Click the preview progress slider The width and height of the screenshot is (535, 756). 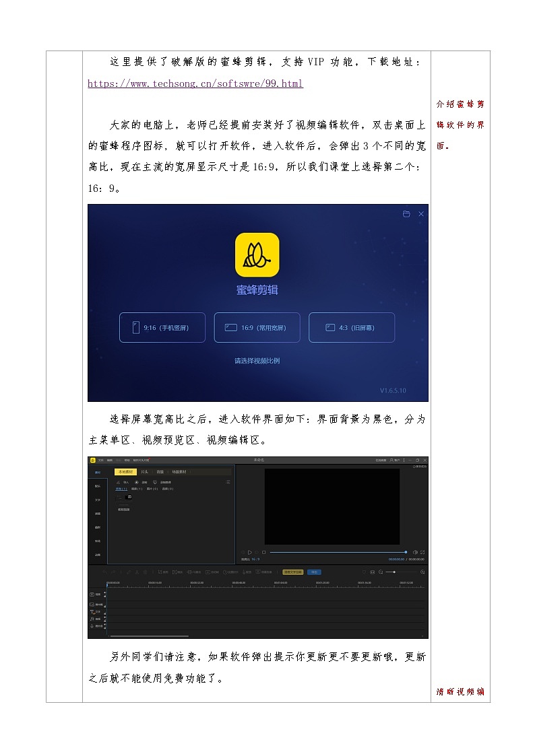coord(338,552)
